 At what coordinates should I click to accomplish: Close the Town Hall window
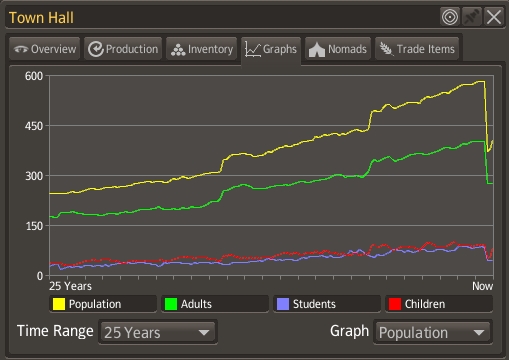[494, 17]
